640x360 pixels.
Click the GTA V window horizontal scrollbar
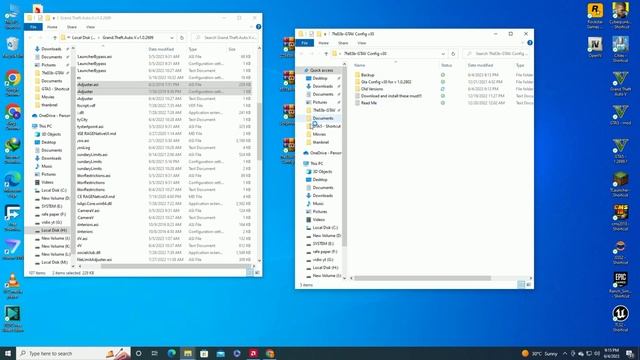(176, 266)
